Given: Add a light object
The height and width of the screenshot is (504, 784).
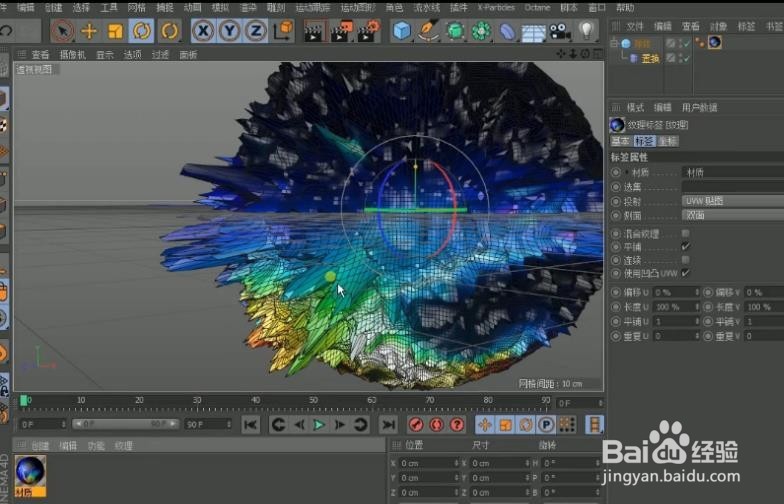Looking at the screenshot, I should tap(586, 31).
